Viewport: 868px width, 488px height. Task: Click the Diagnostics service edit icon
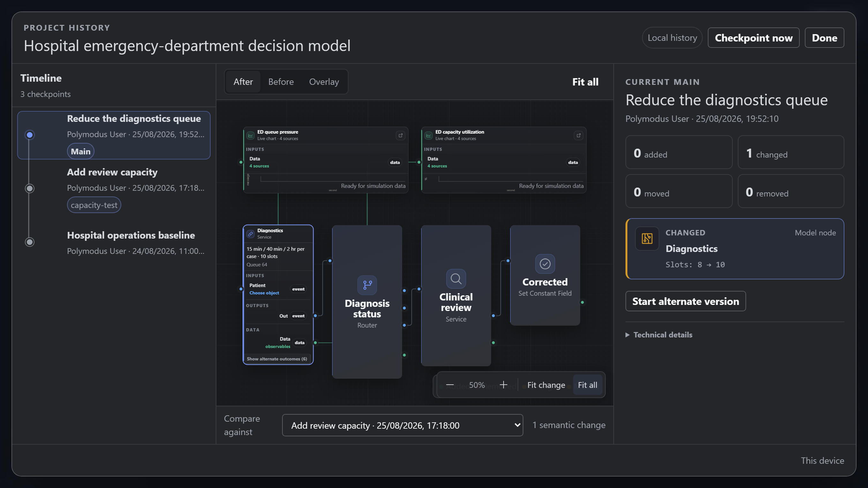pos(251,234)
